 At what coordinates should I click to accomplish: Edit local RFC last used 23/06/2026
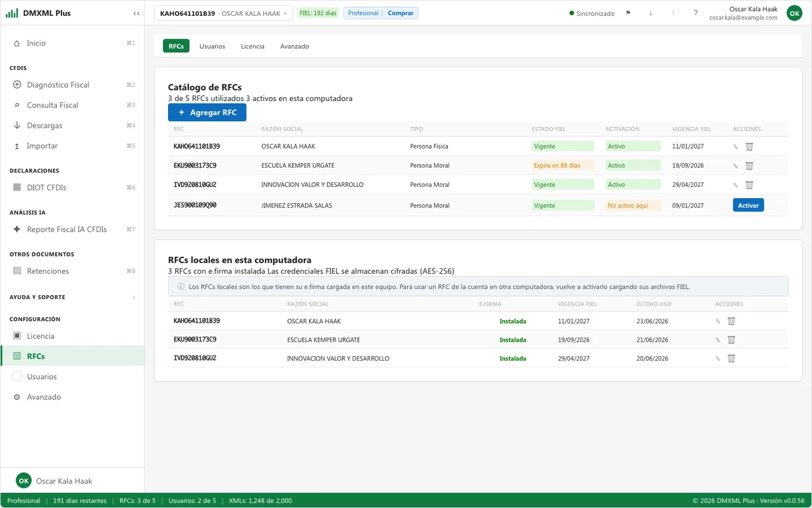tap(718, 321)
